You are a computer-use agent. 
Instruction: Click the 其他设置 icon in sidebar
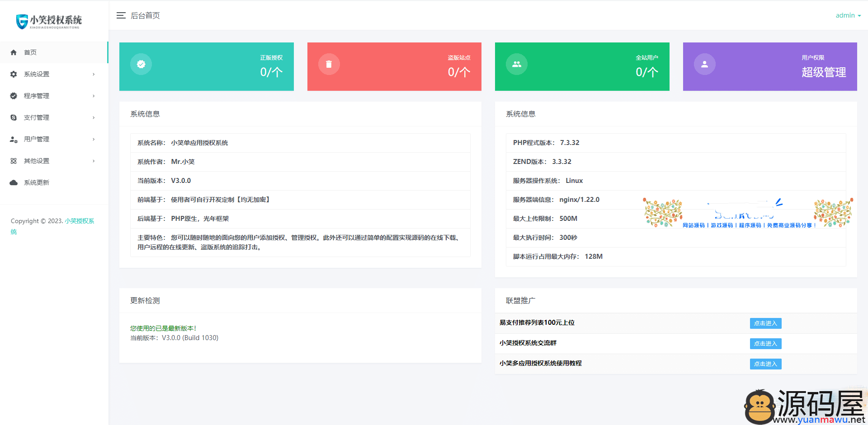[x=14, y=161]
